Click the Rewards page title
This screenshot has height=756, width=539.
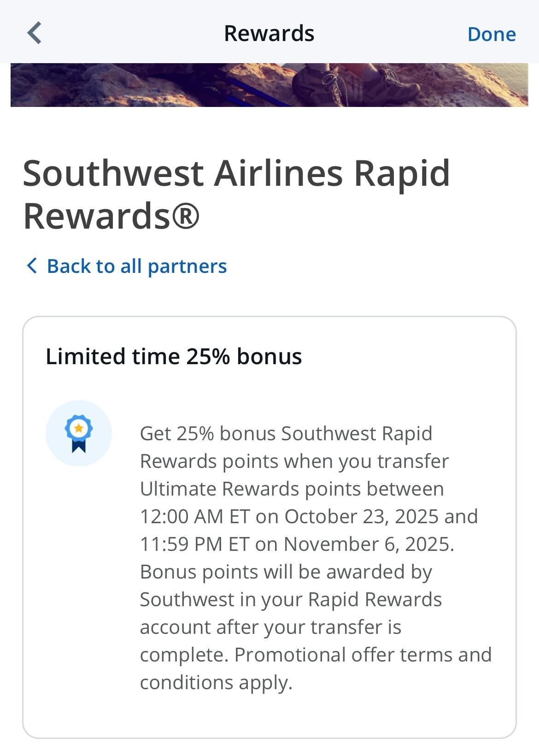click(x=269, y=34)
